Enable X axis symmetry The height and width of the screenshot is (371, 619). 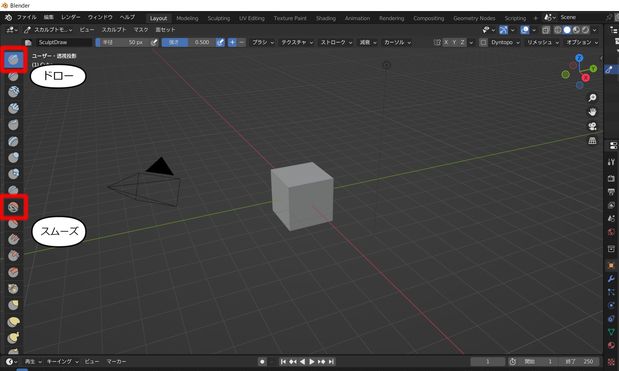(x=446, y=42)
